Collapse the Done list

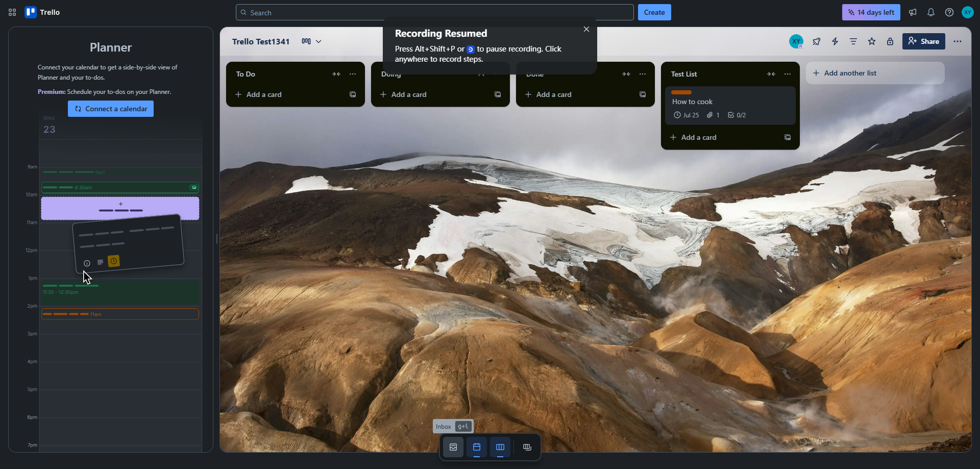pos(626,74)
